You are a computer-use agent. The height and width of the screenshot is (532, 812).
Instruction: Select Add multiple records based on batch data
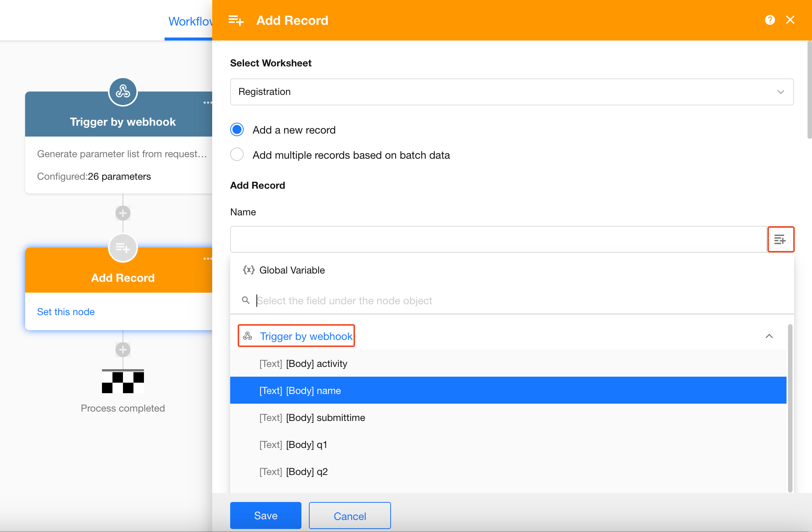point(237,155)
